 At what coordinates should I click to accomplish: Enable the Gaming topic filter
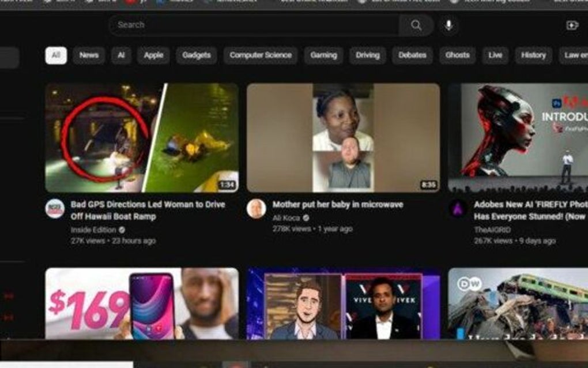coord(324,55)
